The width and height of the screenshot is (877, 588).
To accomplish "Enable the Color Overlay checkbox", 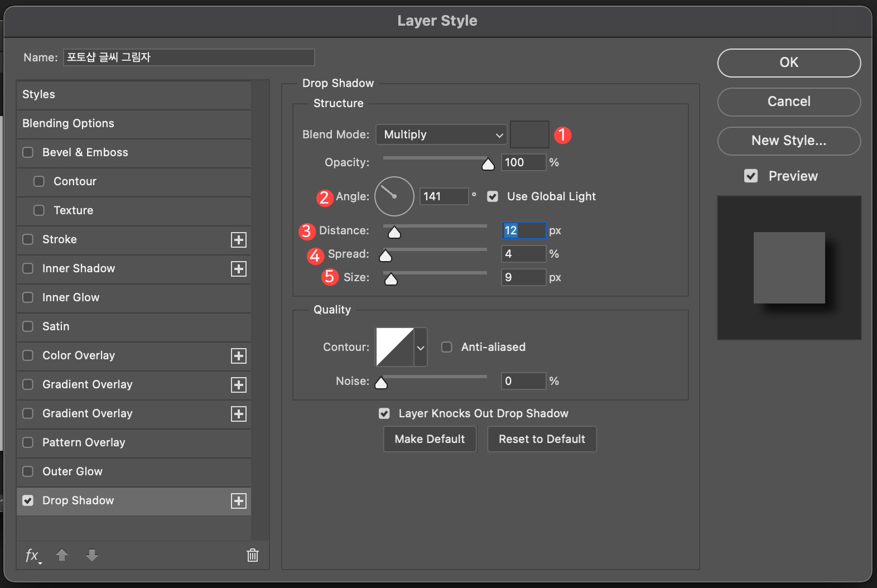I will tap(28, 355).
